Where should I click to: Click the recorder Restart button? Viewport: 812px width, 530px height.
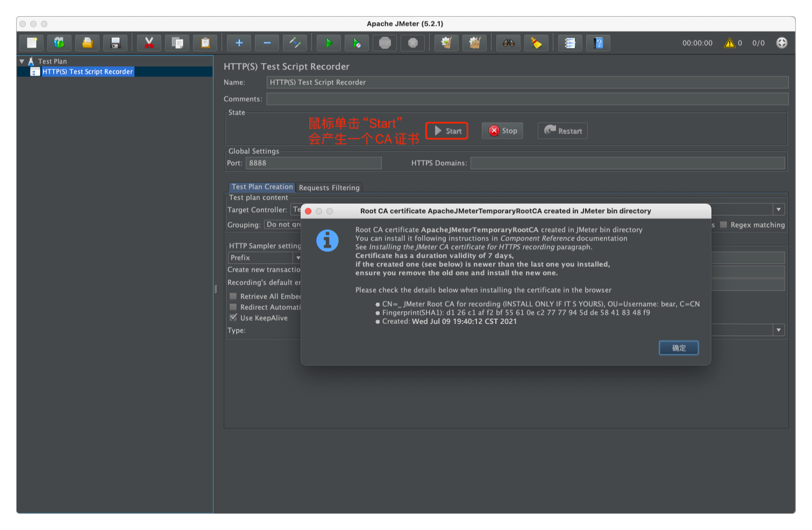(562, 131)
